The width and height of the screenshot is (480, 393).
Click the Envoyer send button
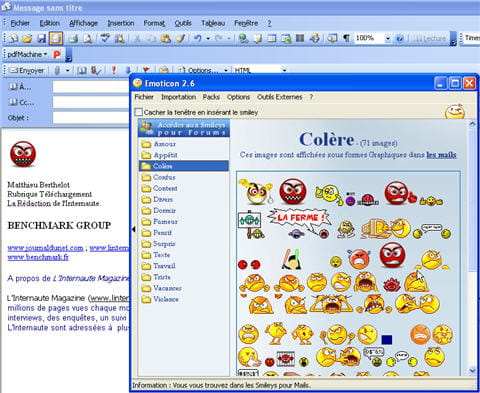[x=27, y=70]
